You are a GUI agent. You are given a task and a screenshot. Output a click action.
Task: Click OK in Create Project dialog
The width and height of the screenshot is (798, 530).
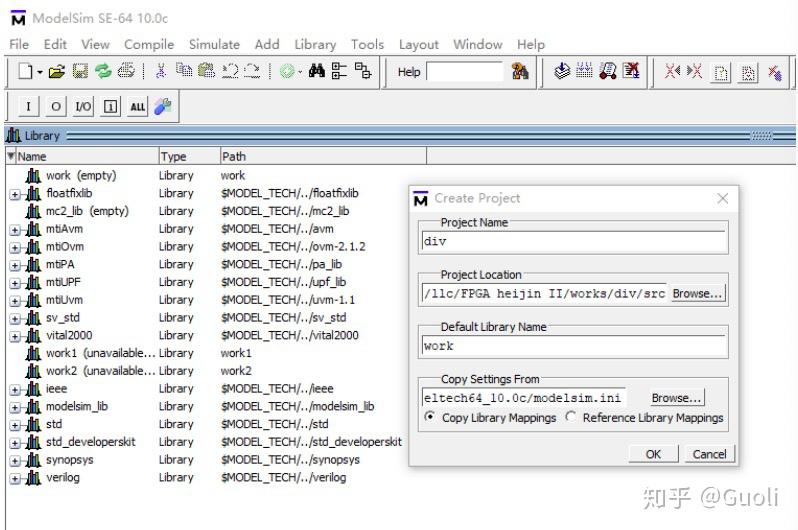point(653,454)
